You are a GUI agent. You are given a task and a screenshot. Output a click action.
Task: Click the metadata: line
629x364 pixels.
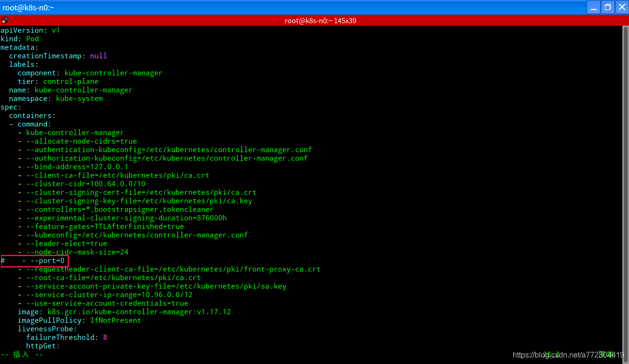coord(19,47)
